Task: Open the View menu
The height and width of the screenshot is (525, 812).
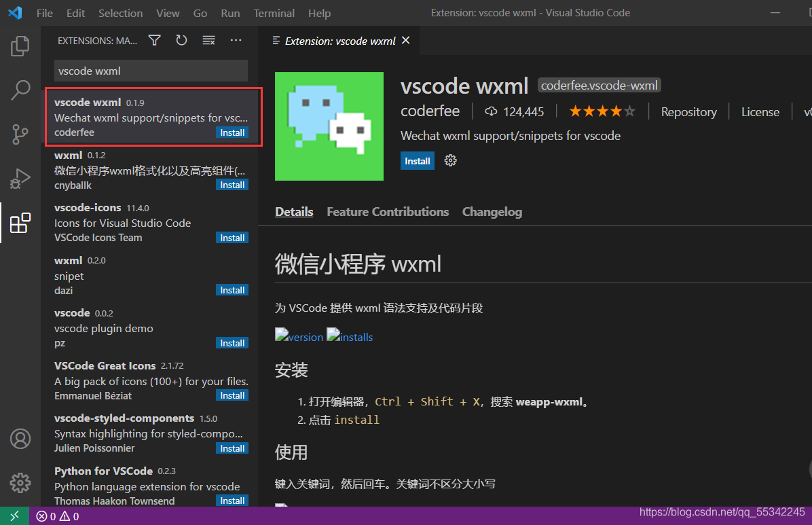Action: [168, 13]
